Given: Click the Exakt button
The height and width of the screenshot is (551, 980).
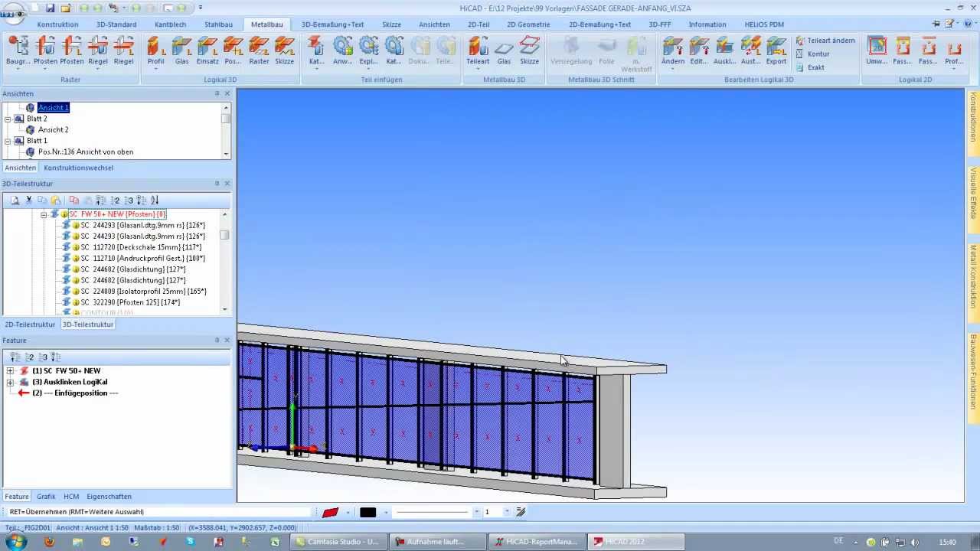Looking at the screenshot, I should coord(810,67).
